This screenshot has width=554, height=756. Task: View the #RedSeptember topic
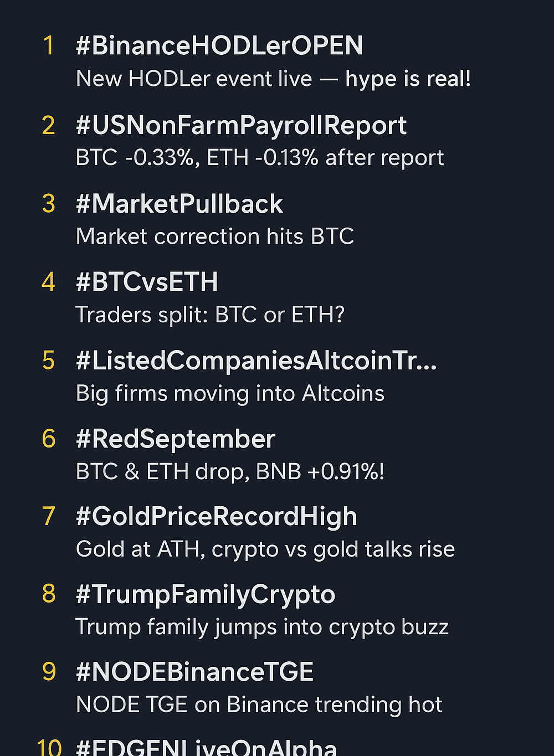coord(175,439)
